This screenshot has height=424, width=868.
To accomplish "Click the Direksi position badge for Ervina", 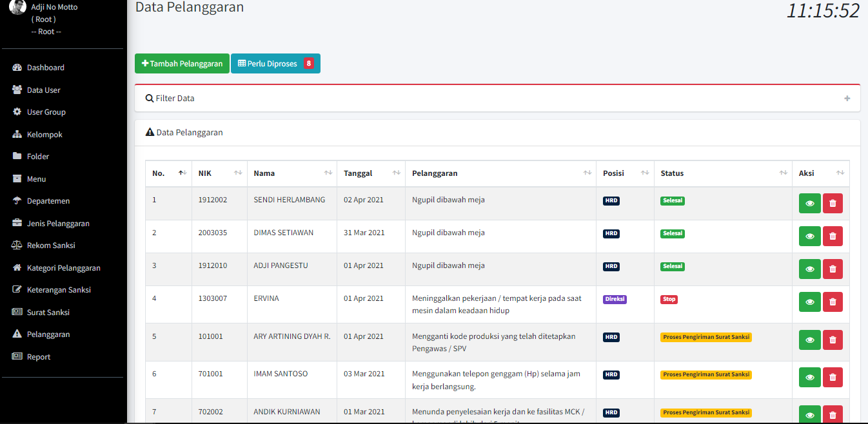I will coord(615,299).
